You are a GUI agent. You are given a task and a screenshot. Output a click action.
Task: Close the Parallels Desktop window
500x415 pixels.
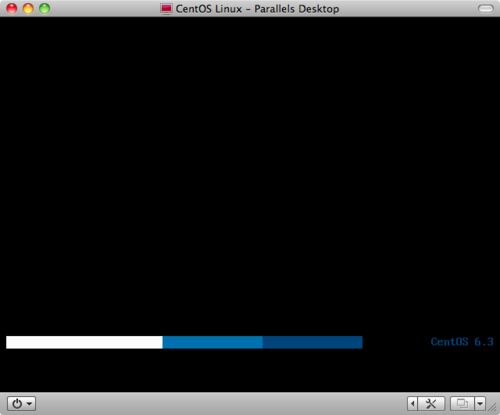[x=12, y=8]
